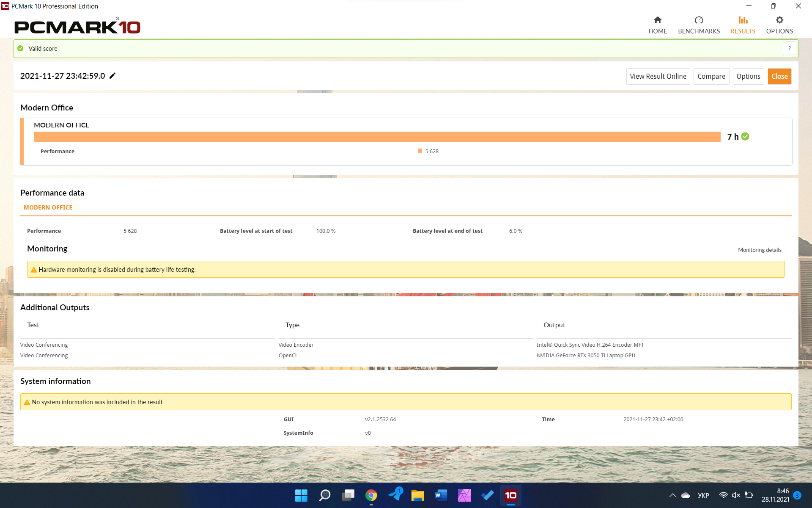Click the Modern Office orange battery bar

pyautogui.click(x=377, y=136)
